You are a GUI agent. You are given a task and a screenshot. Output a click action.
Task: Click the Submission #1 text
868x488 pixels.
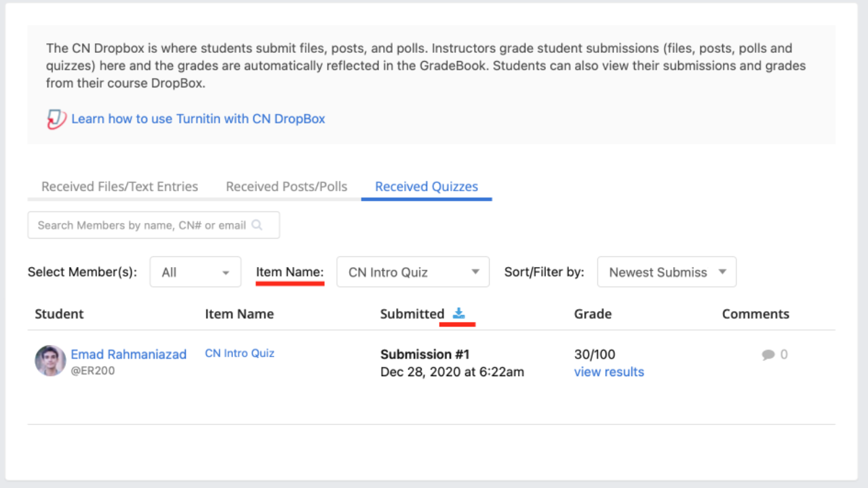425,354
